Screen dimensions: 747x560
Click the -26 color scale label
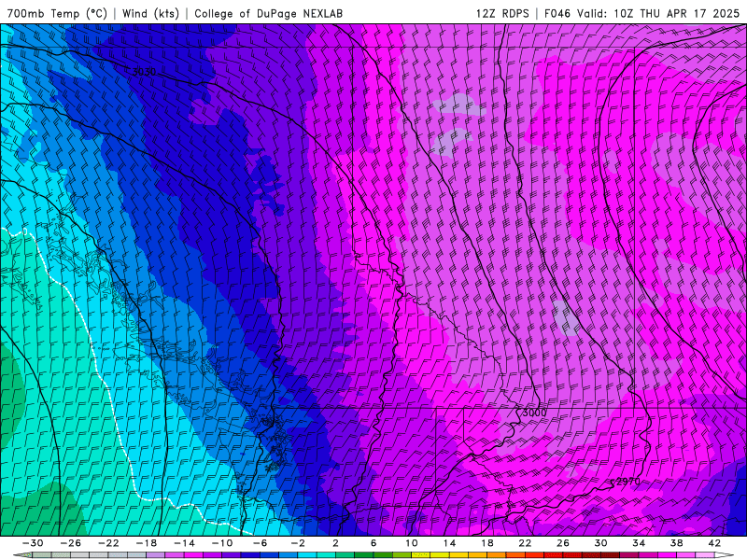71,543
